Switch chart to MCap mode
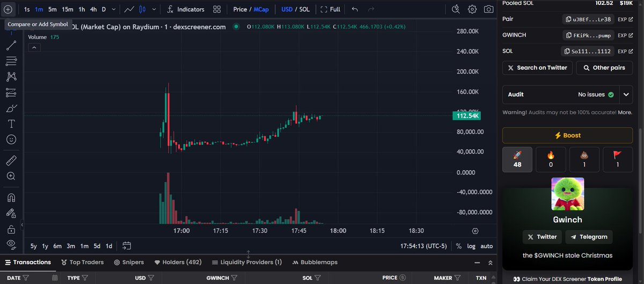 click(x=261, y=9)
